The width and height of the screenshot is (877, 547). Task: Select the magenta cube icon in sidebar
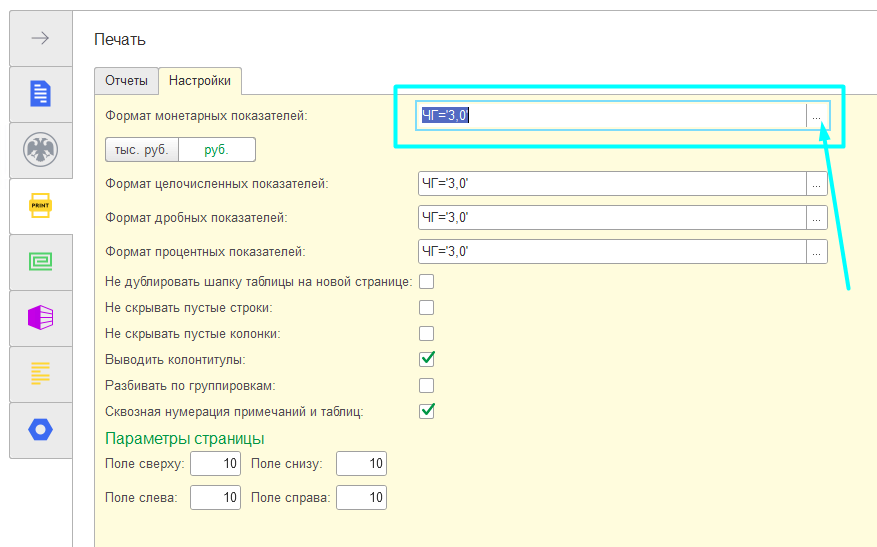pos(40,318)
